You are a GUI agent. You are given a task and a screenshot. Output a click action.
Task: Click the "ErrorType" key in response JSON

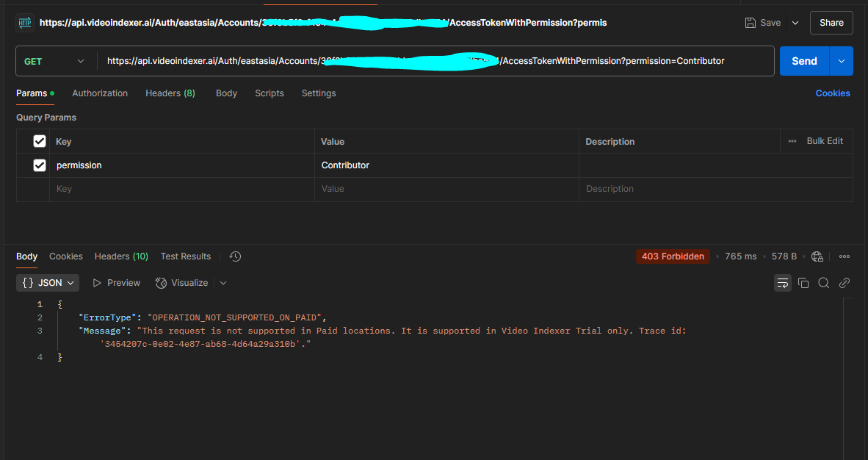107,317
